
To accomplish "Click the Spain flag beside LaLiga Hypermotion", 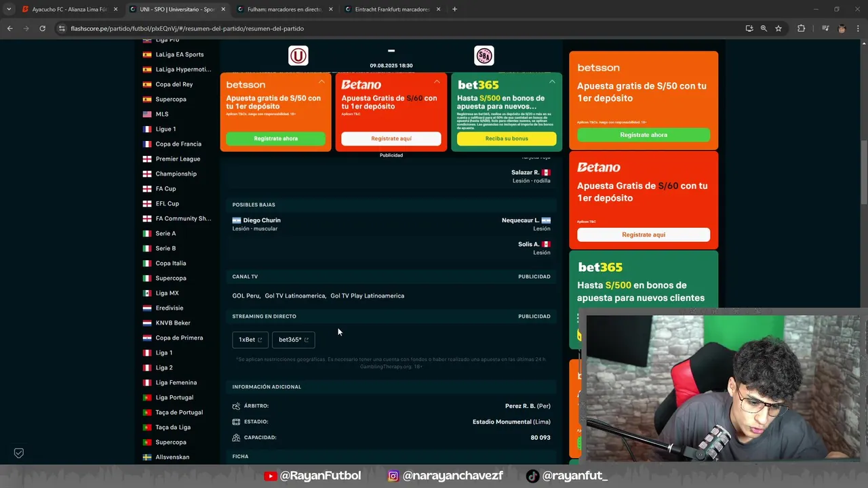I will pyautogui.click(x=147, y=69).
